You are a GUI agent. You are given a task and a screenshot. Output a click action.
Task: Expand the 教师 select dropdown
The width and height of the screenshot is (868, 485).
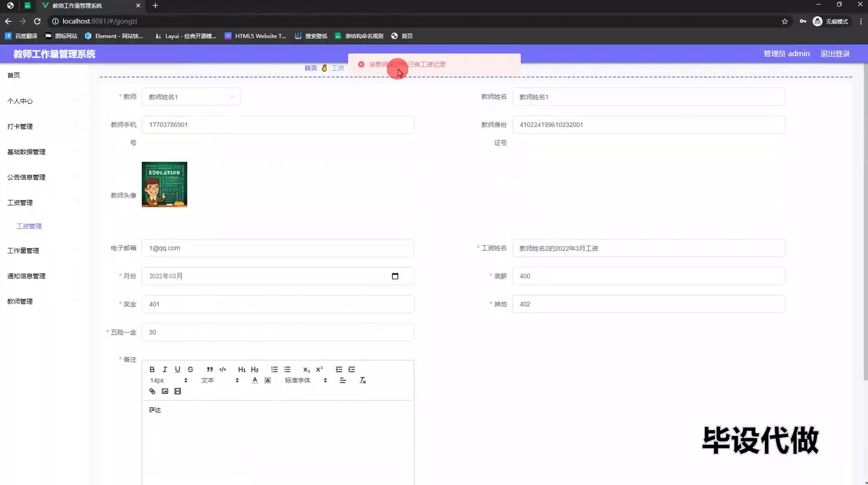[191, 97]
